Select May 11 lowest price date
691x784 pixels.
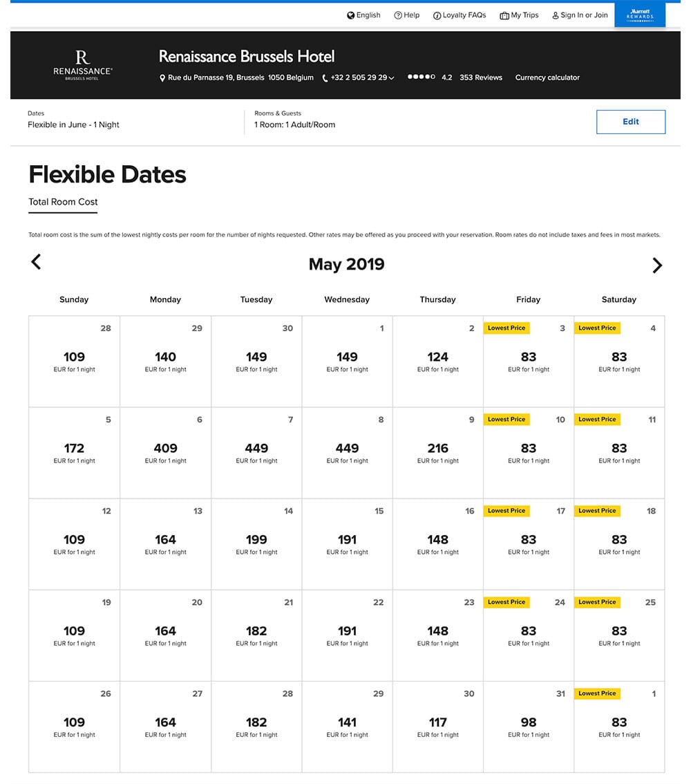tap(619, 453)
